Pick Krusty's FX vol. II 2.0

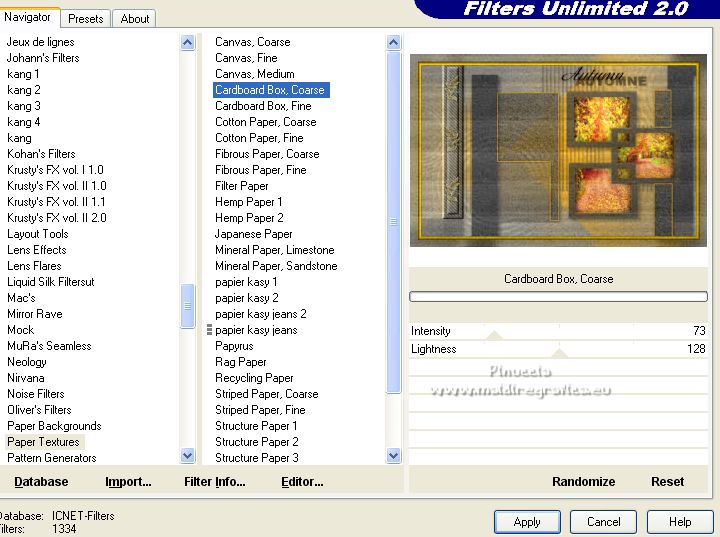tap(57, 218)
